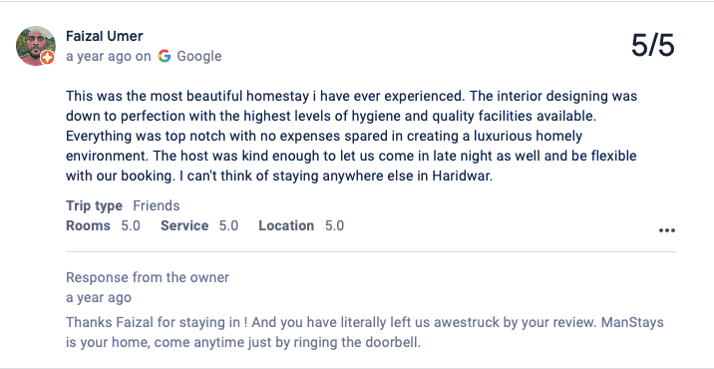Click the Response from the owner heading
714x369 pixels.
[x=148, y=277]
